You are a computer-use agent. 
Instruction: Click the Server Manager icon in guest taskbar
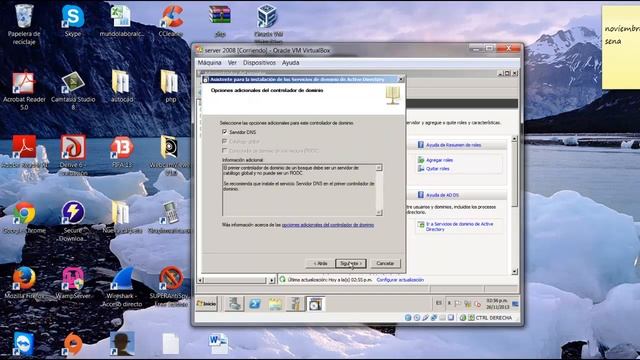click(234, 304)
